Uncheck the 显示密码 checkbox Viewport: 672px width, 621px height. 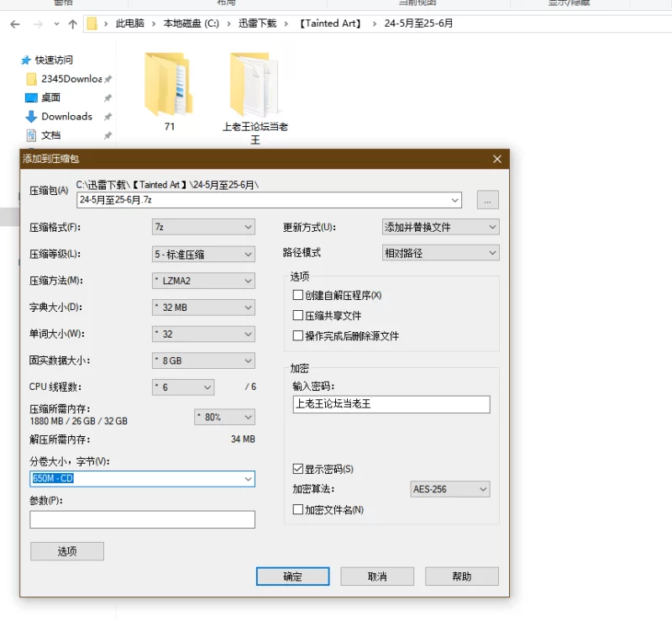(x=298, y=469)
